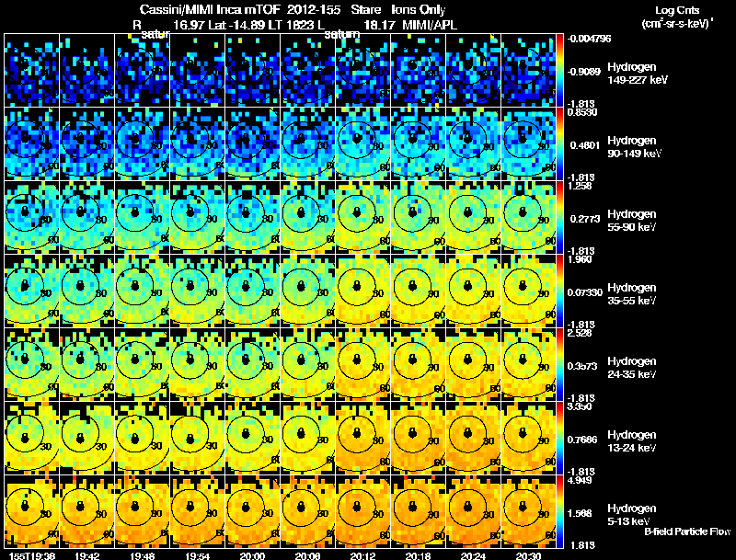Click the 1.568 color scale value
Image resolution: width=736 pixels, height=560 pixels.
coord(581,514)
